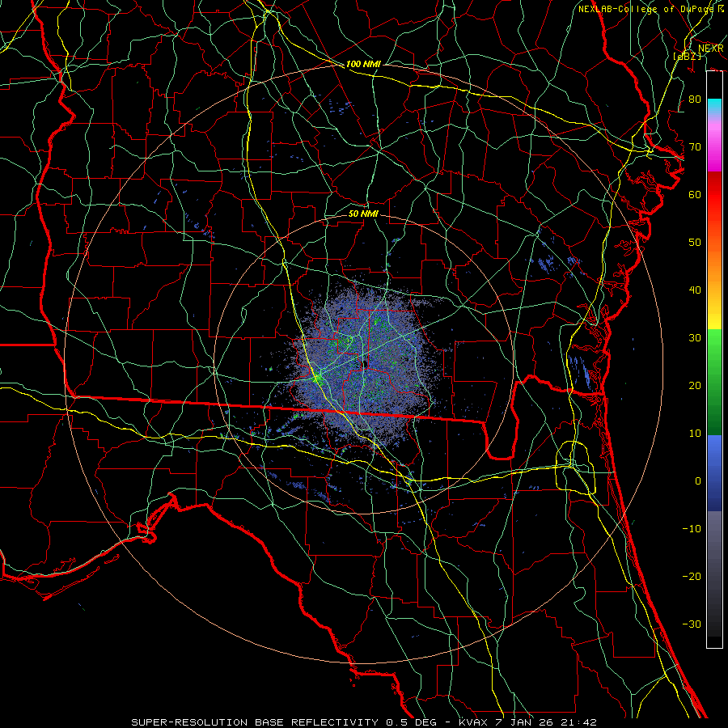The width and height of the screenshot is (728, 728).
Task: Click the "NEXR" label in top-right corner
Action: [711, 49]
